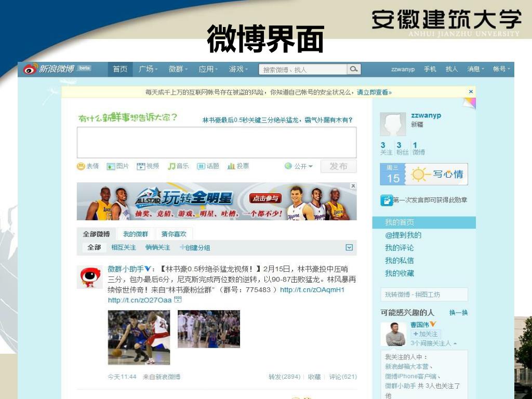Image resolution: width=532 pixels, height=399 pixels.
Task: Click the medal badge icon
Action: [x=386, y=201]
